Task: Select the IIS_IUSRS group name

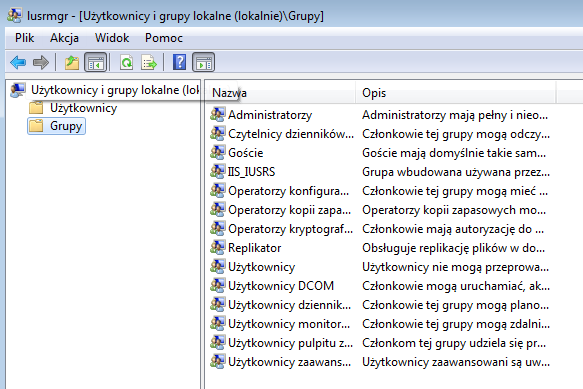Action: pos(251,172)
